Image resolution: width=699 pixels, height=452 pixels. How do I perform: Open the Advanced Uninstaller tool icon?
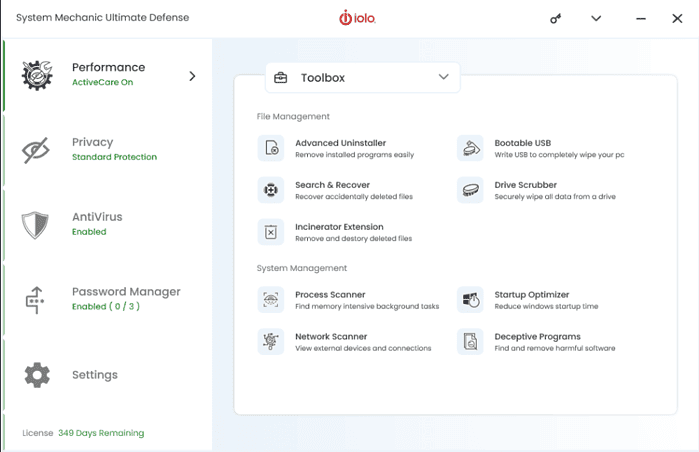click(270, 148)
